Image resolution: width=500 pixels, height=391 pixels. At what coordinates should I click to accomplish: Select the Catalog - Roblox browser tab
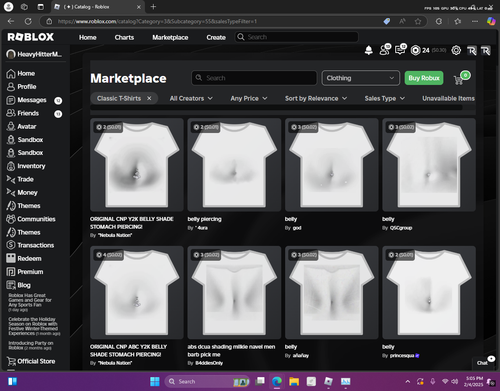click(x=97, y=7)
